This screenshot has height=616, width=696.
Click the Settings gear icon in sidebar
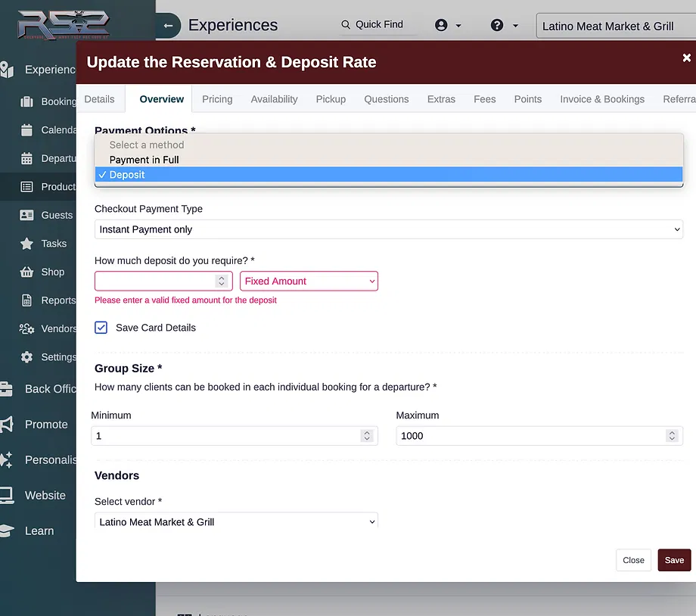click(27, 357)
